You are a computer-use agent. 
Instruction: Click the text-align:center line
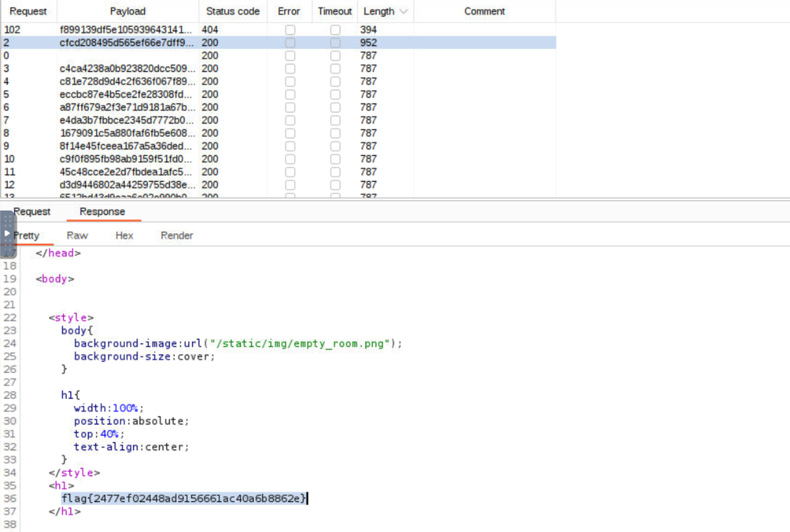[x=132, y=447]
